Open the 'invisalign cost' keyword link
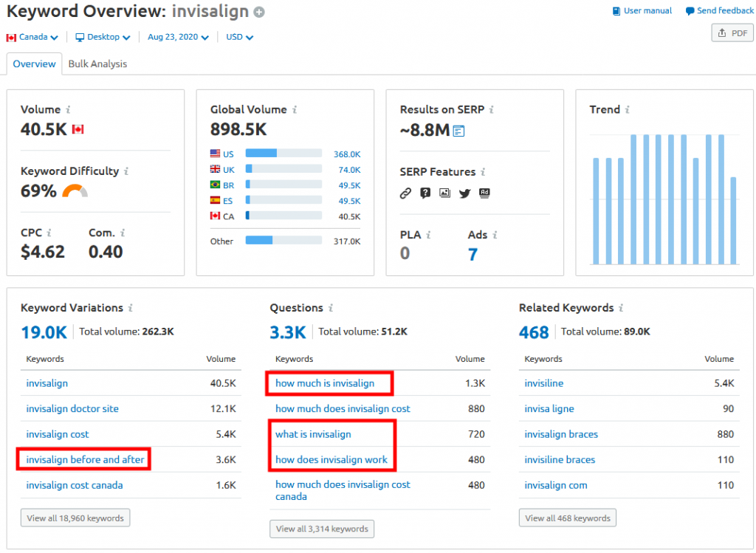This screenshot has width=756, height=553. pos(58,434)
